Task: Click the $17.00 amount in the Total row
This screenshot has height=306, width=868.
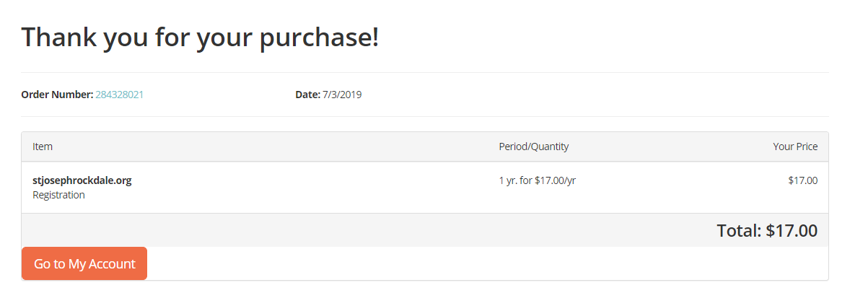Action: [792, 231]
